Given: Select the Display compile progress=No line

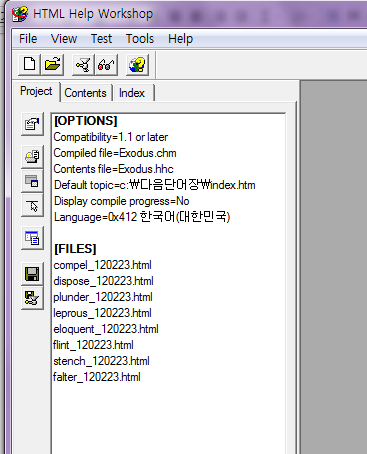Looking at the screenshot, I should [x=122, y=201].
